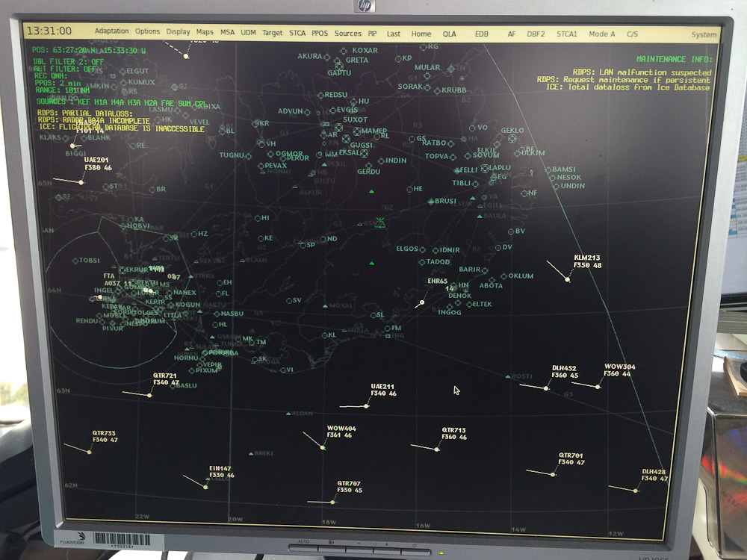Click the UAE211 aircraft target blip
The width and height of the screenshot is (747, 560).
pyautogui.click(x=367, y=406)
